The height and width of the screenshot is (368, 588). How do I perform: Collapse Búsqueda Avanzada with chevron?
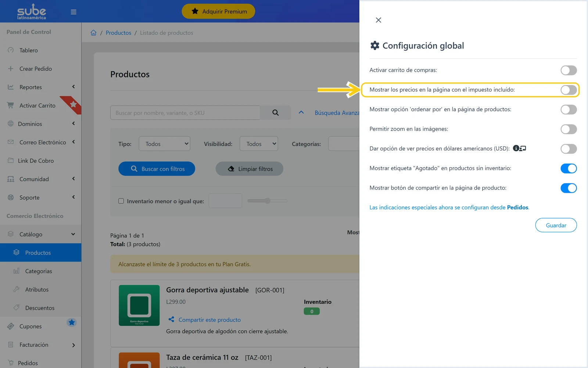301,113
